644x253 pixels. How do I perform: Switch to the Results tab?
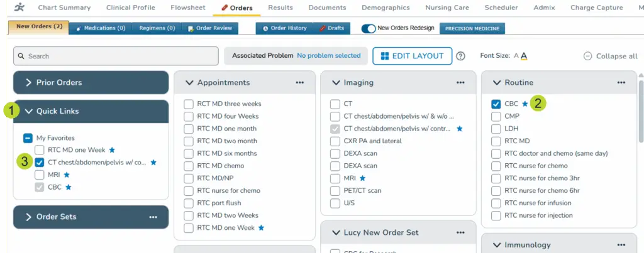click(280, 8)
